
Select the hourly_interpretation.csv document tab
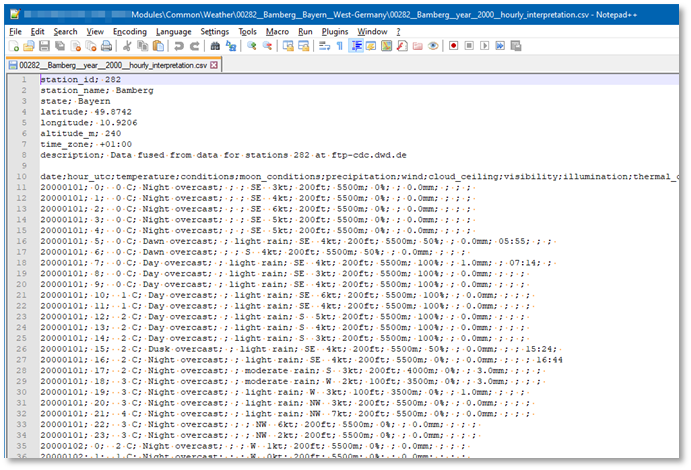pos(112,64)
